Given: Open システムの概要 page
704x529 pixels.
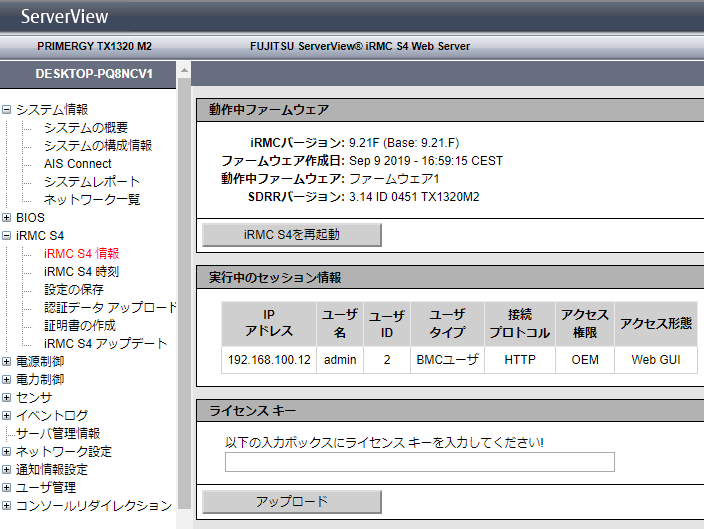Looking at the screenshot, I should point(86,128).
